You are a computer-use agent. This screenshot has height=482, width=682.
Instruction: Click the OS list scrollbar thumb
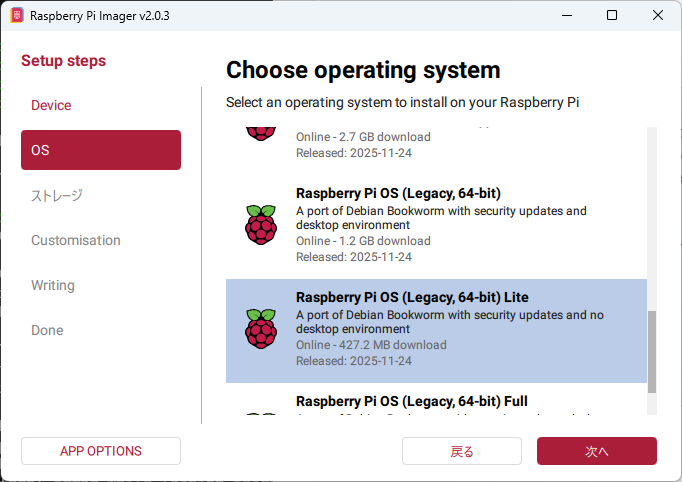pyautogui.click(x=653, y=350)
